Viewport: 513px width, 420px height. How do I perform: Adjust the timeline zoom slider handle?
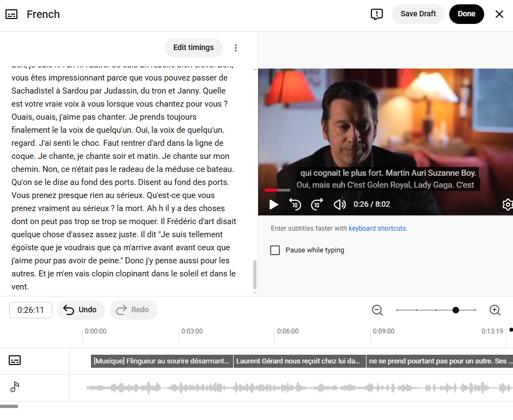(x=456, y=310)
